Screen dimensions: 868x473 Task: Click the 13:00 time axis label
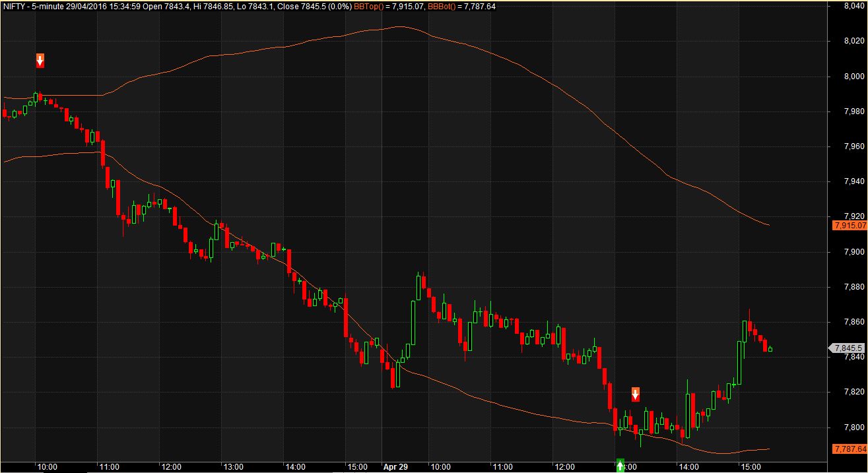(233, 466)
